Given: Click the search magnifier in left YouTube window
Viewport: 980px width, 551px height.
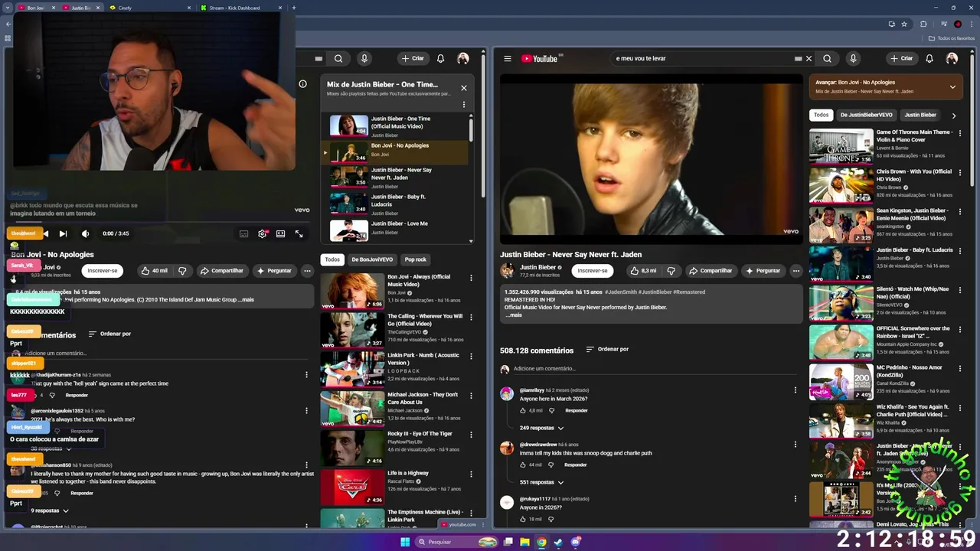Looking at the screenshot, I should click(x=338, y=59).
